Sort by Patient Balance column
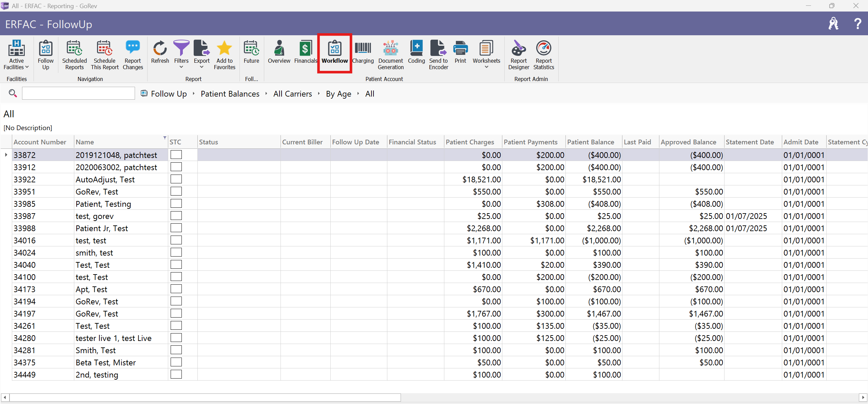The image size is (868, 404). coord(594,142)
